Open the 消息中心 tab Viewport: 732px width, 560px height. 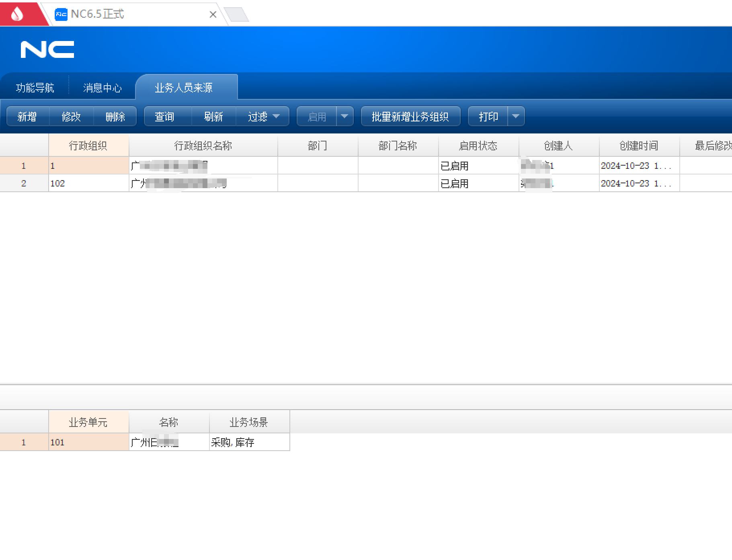103,88
